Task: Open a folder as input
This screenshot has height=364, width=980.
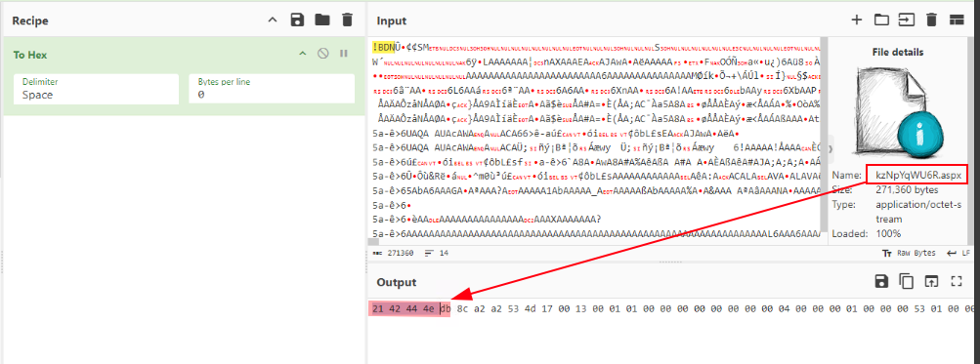Action: pyautogui.click(x=881, y=20)
